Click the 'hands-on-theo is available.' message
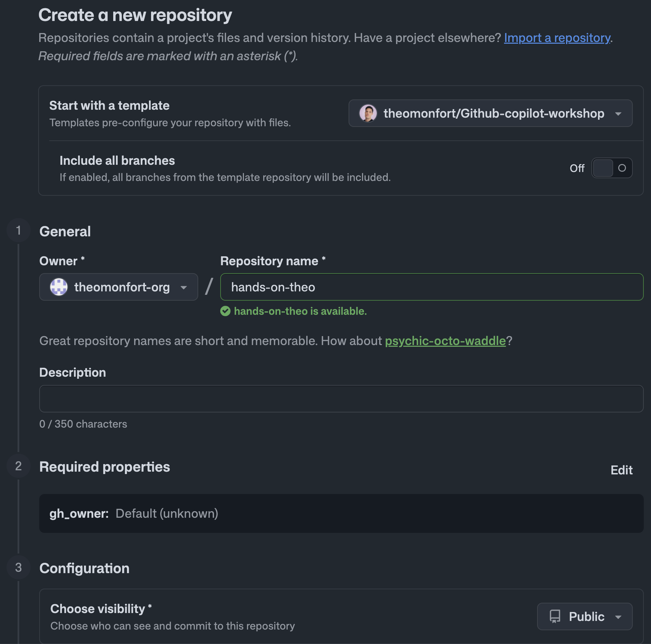Viewport: 651px width, 644px height. tap(300, 311)
